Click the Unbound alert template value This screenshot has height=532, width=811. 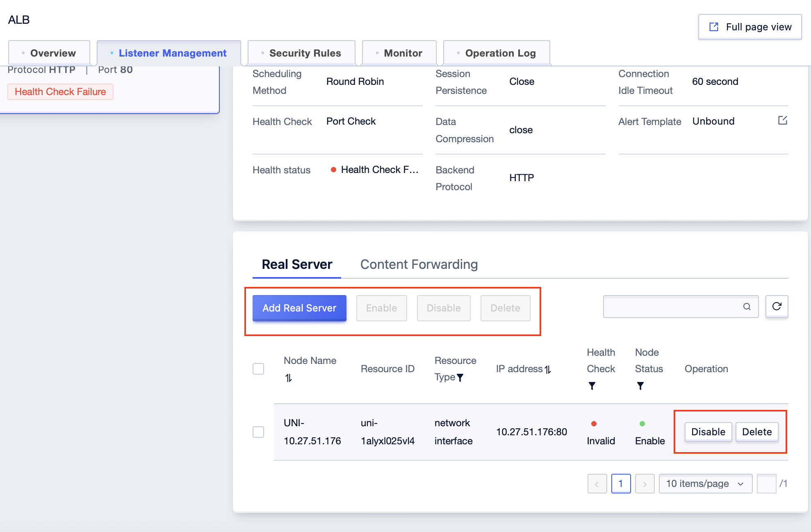pos(713,121)
